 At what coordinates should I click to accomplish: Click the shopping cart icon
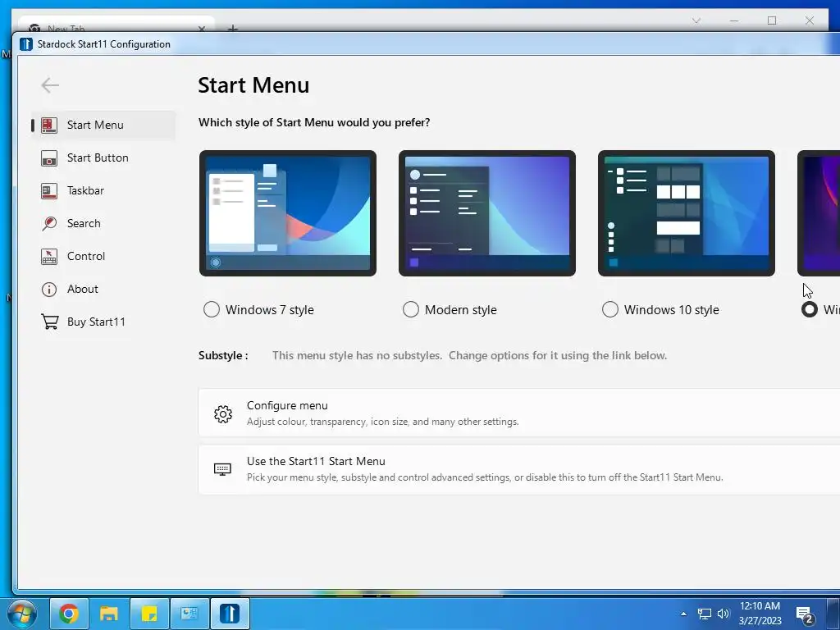pyautogui.click(x=49, y=322)
